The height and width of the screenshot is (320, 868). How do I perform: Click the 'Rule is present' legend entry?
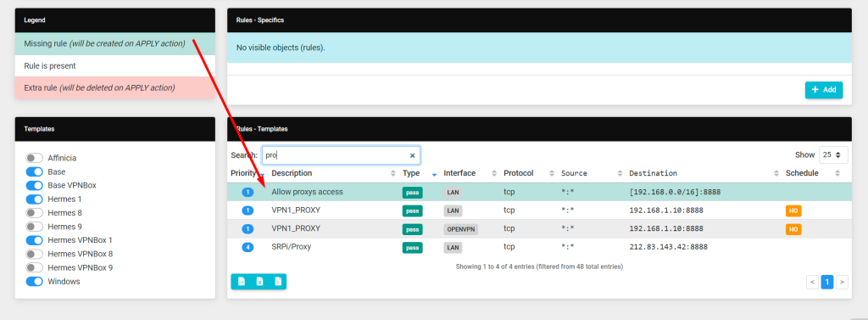tap(114, 65)
